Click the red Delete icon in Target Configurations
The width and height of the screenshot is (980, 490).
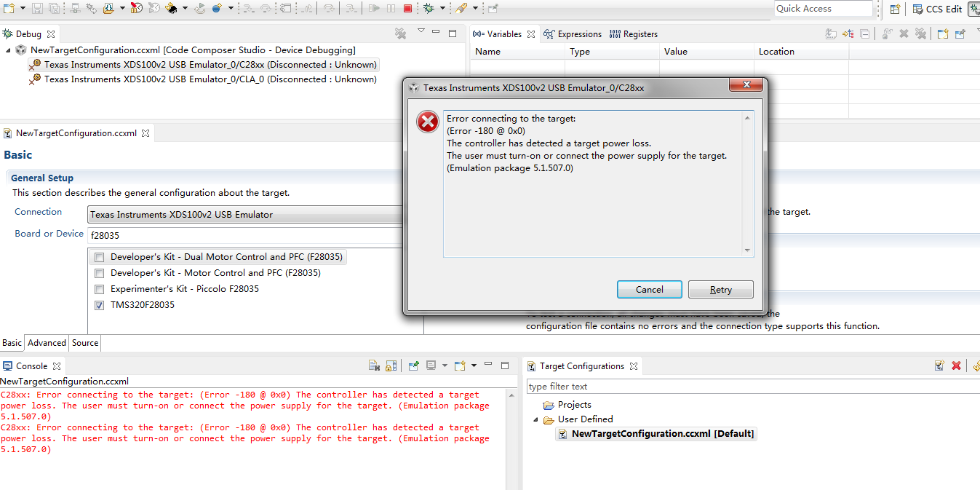pyautogui.click(x=956, y=365)
